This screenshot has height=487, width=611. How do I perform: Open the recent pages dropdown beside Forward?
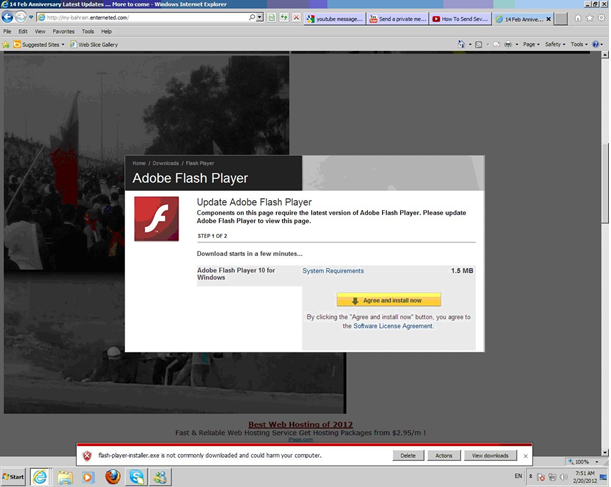click(x=31, y=18)
